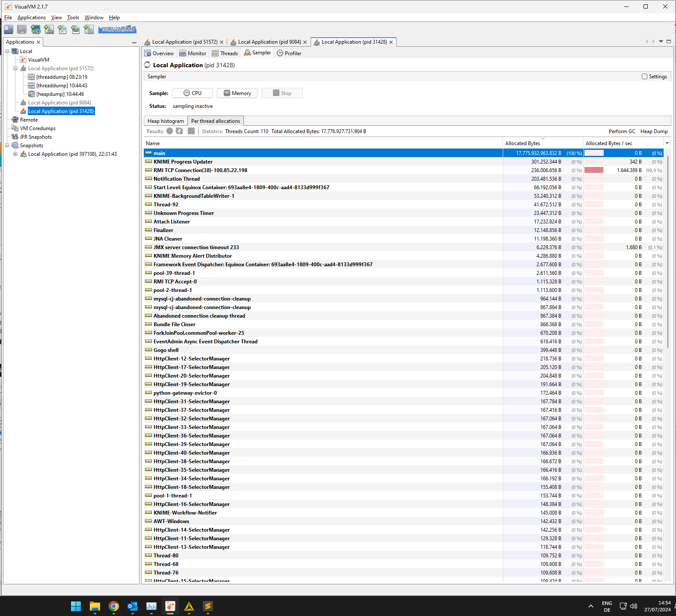Expand Local Application pid 397108 snapshot node
This screenshot has height=616, width=676.
click(x=15, y=154)
